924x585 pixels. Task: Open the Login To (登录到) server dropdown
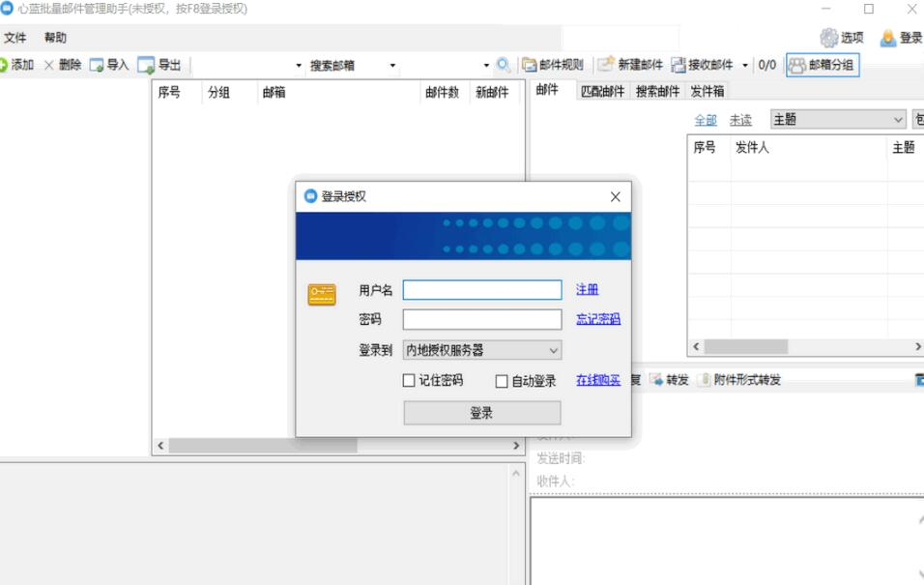[x=482, y=350]
